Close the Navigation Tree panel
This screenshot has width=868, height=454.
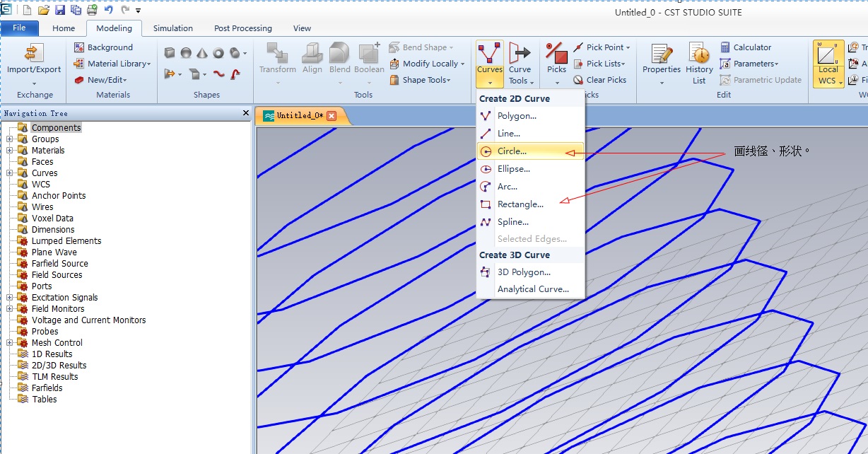(246, 113)
